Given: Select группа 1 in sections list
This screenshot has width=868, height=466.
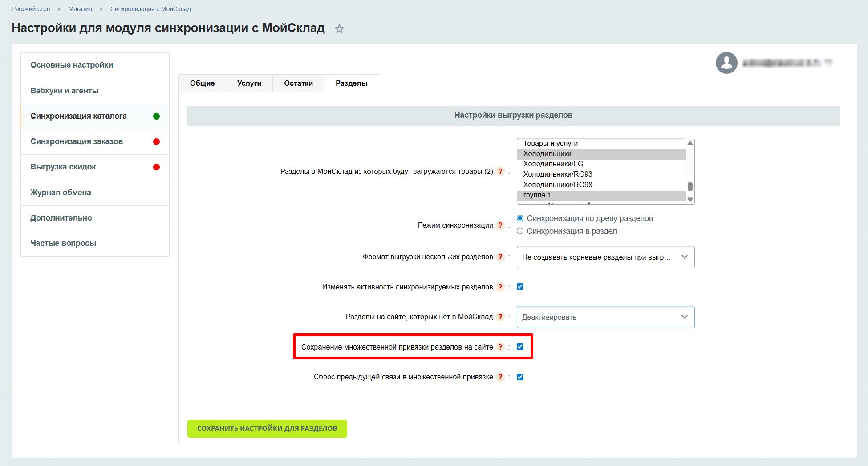Looking at the screenshot, I should click(x=601, y=195).
